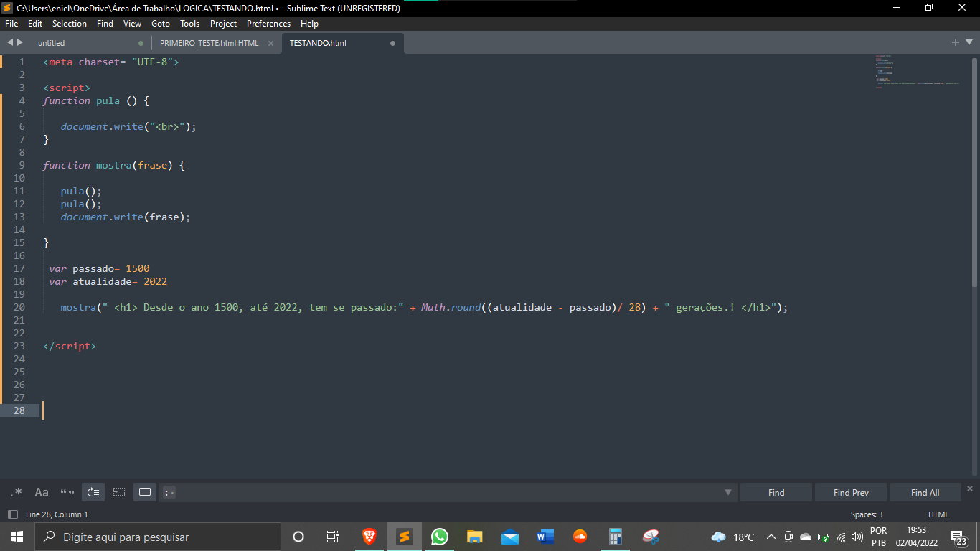
Task: Go to previous tab with left arrow
Action: 10,42
